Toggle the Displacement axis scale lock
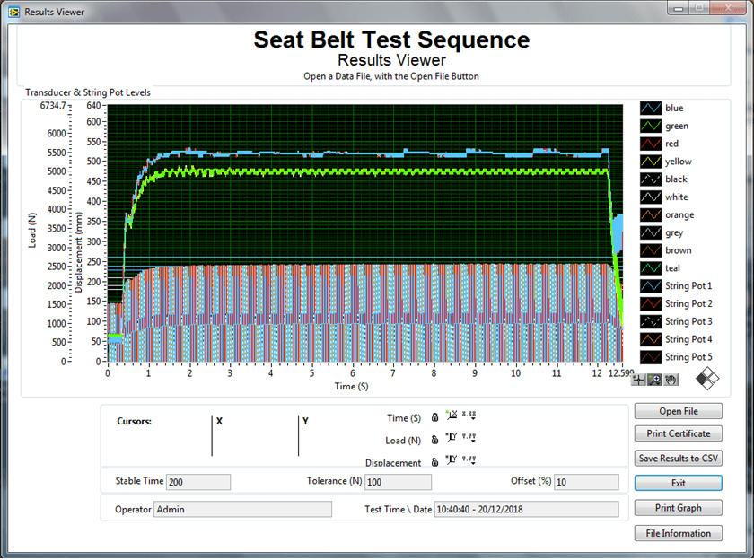This screenshot has width=754, height=560. [x=435, y=460]
